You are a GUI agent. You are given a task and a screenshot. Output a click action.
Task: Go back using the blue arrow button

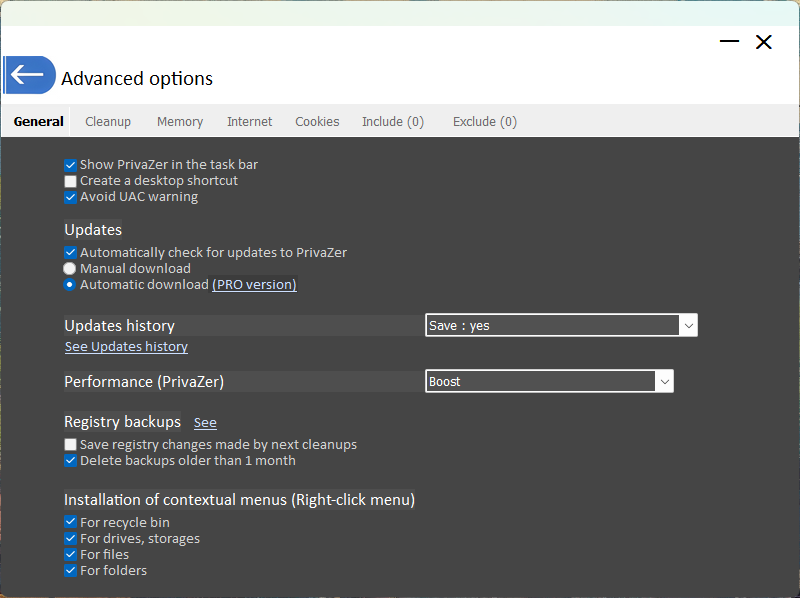pos(30,75)
